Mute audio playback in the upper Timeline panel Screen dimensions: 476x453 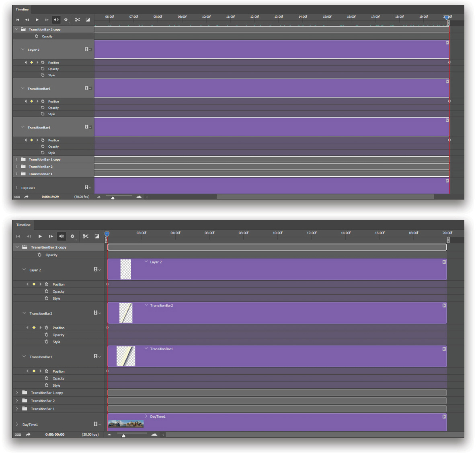pyautogui.click(x=56, y=20)
